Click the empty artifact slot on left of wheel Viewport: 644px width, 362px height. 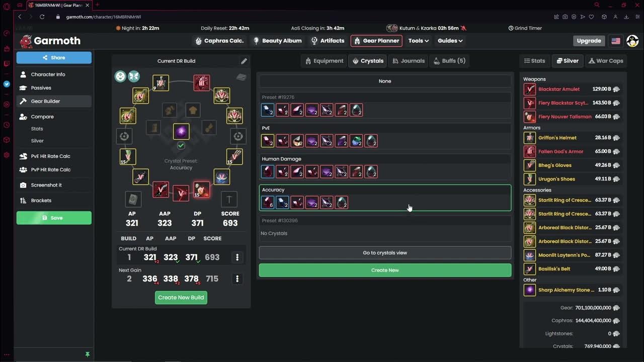tap(124, 136)
